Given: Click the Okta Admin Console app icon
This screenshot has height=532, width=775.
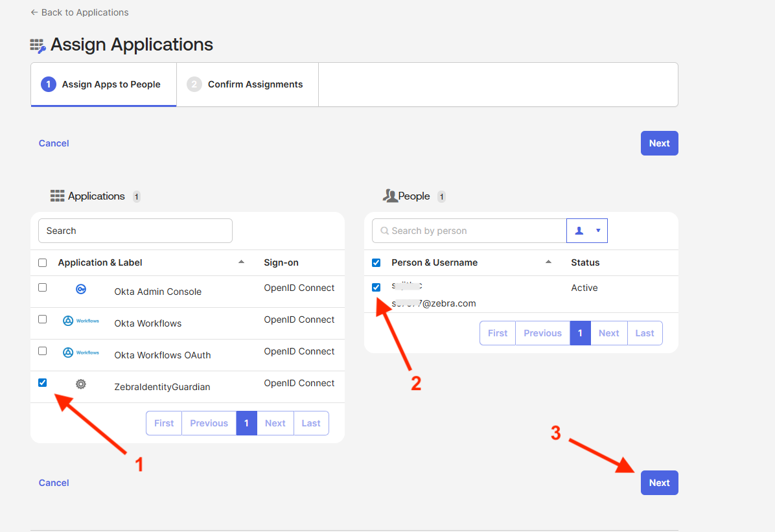Looking at the screenshot, I should (81, 290).
